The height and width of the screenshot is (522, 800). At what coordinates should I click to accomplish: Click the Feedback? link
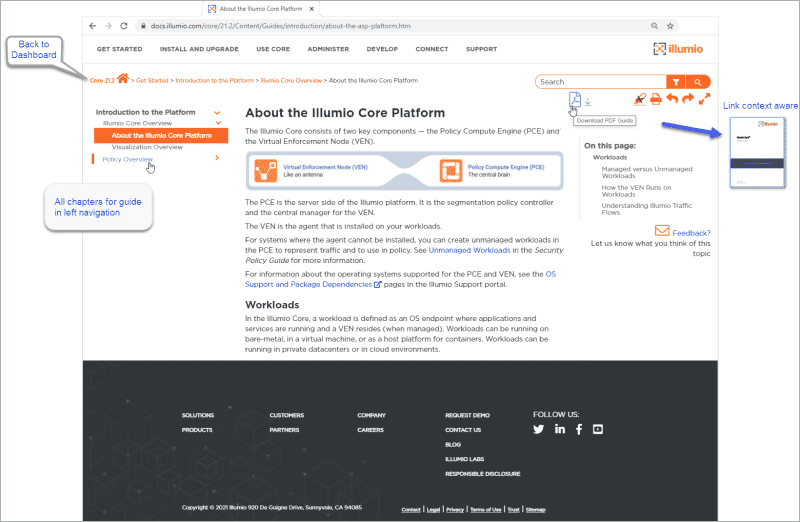point(691,233)
